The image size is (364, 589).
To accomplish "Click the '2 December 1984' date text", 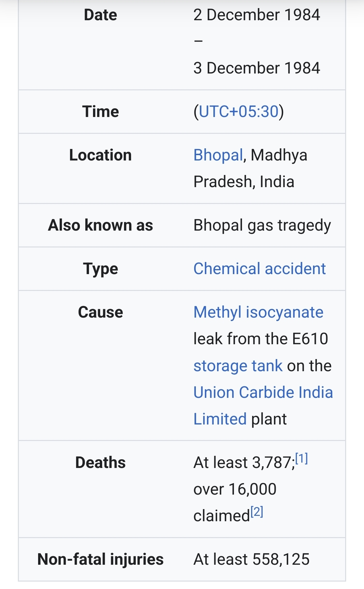I will click(257, 15).
